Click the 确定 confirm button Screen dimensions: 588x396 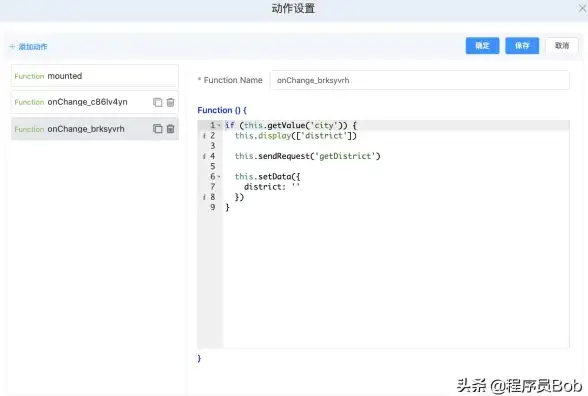pos(482,46)
